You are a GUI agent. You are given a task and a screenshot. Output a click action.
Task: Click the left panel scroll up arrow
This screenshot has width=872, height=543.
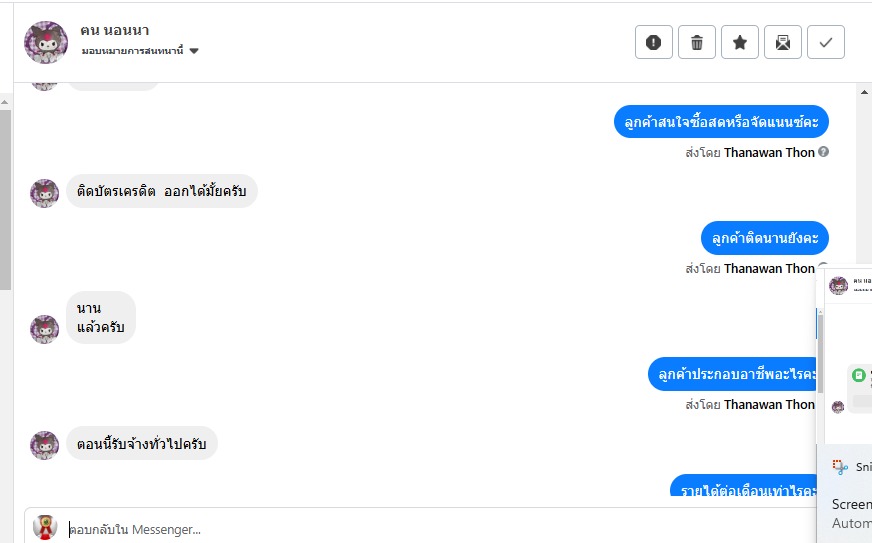(x=4, y=102)
